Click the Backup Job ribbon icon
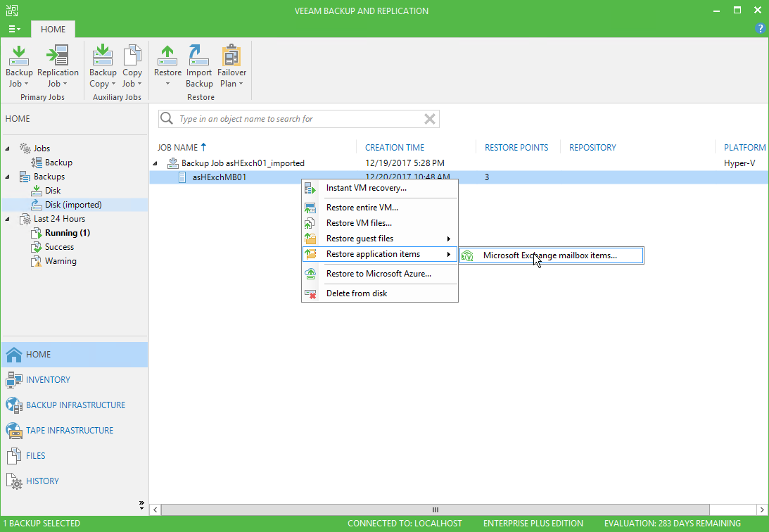 coord(19,56)
